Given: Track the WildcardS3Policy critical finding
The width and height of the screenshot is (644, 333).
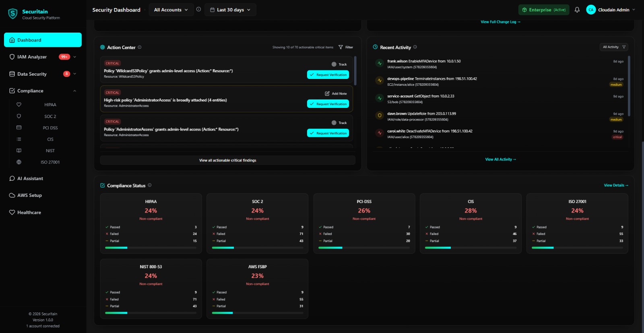Looking at the screenshot, I should coord(339,64).
